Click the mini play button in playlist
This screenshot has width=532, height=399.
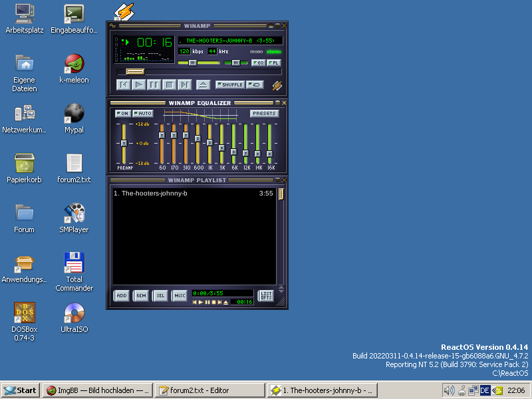point(201,303)
